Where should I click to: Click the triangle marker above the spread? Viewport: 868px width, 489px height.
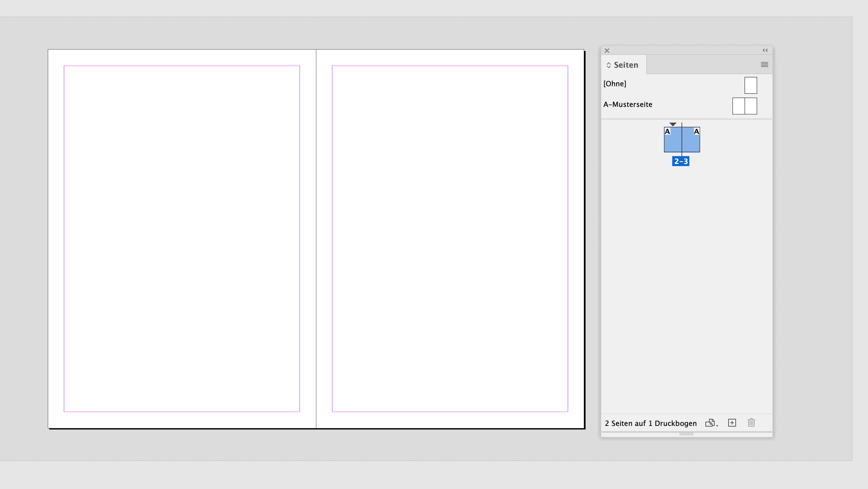pos(673,124)
